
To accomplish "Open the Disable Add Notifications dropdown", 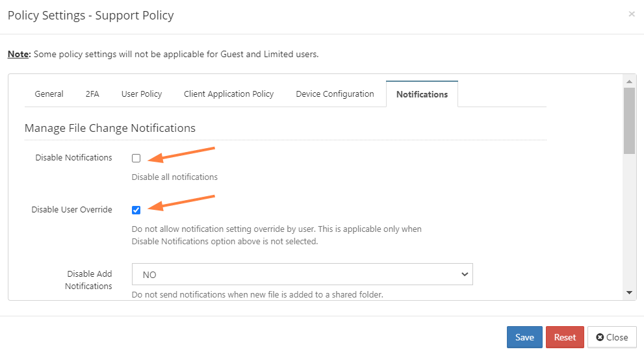I will coord(302,274).
